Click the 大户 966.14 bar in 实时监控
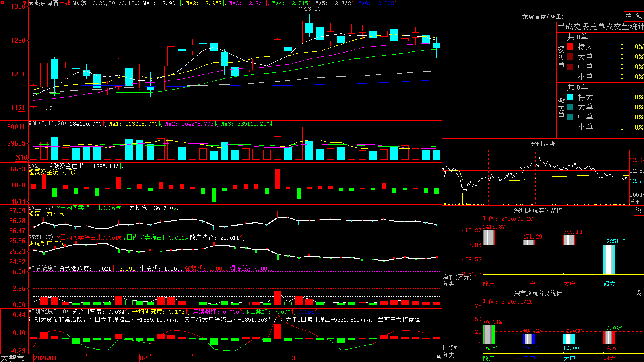The width and height of the screenshot is (644, 362). click(x=569, y=240)
